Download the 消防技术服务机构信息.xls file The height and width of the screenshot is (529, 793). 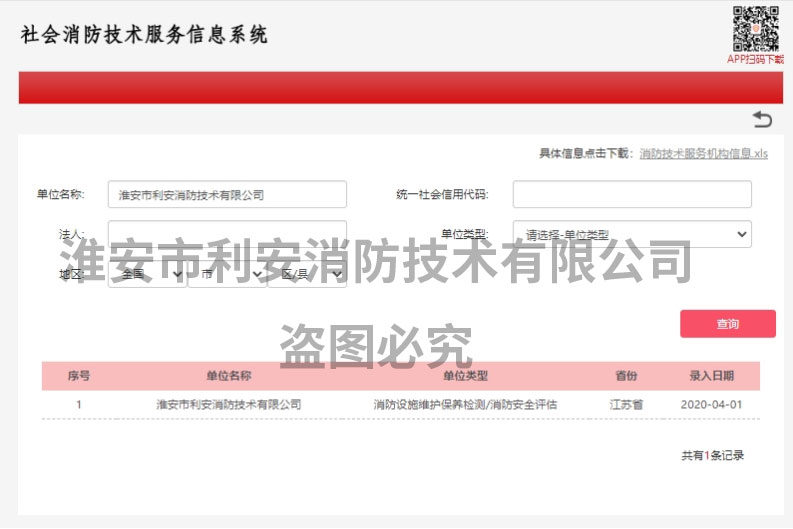coord(703,153)
